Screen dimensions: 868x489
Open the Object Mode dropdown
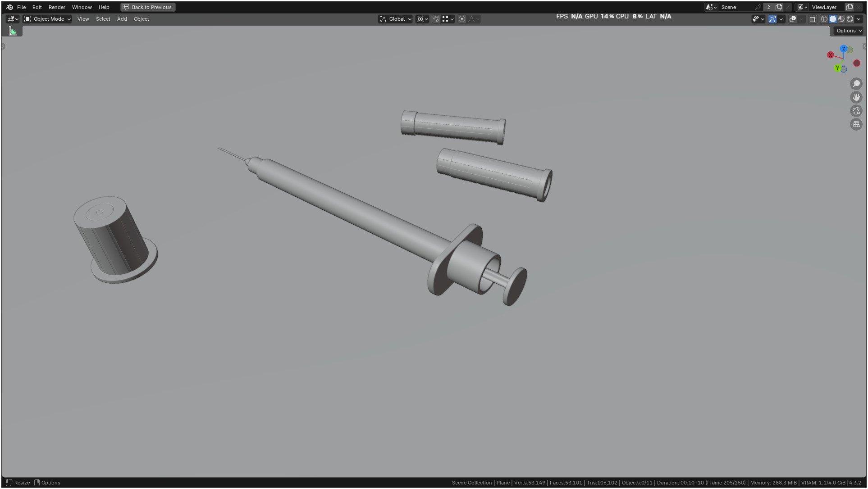pos(47,19)
